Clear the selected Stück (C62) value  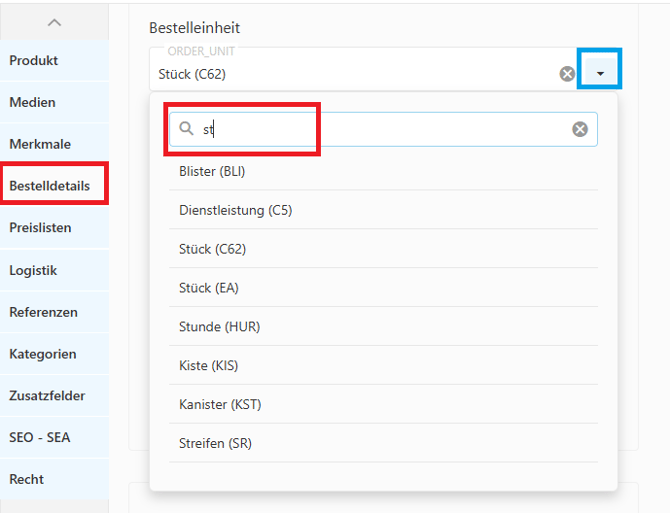567,74
